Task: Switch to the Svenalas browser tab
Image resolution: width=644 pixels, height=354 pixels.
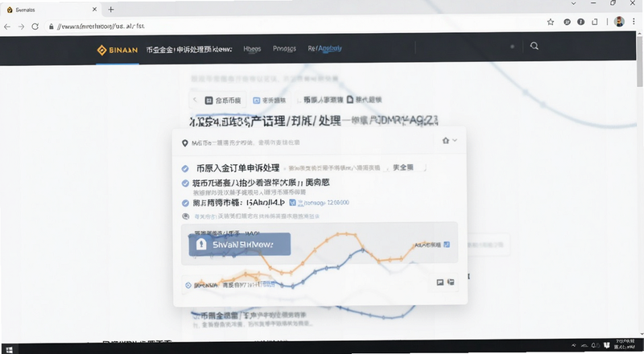Action: pos(49,10)
